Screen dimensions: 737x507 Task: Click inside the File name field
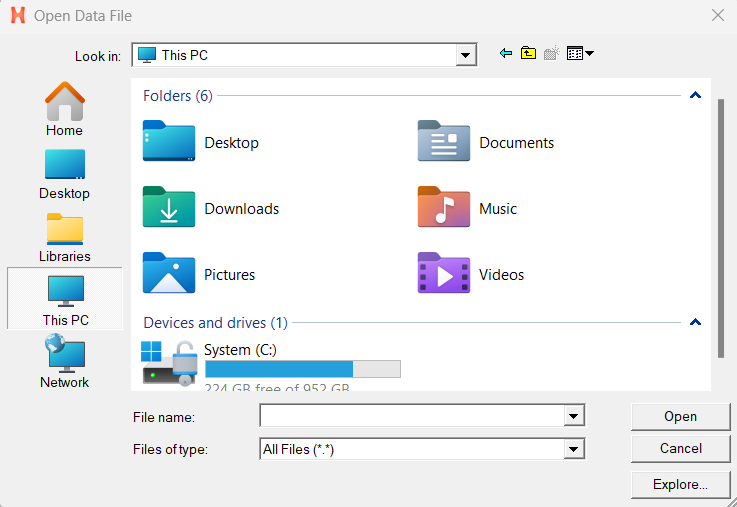[412, 416]
